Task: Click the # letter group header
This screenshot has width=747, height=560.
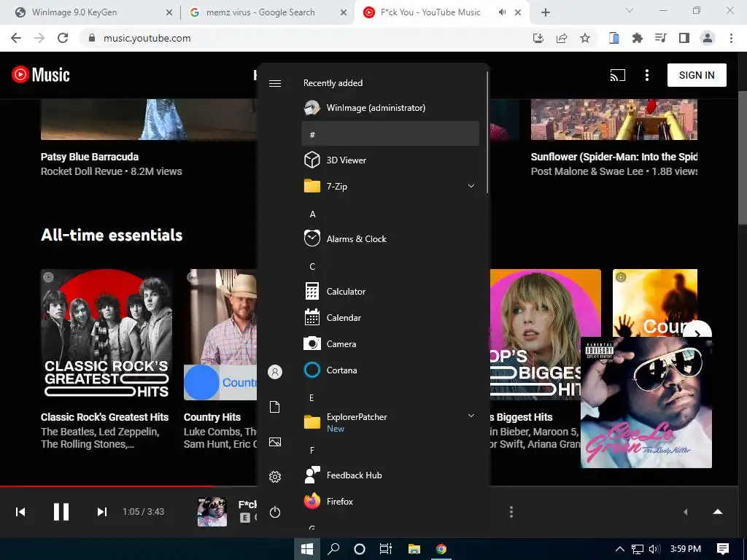Action: 390,134
